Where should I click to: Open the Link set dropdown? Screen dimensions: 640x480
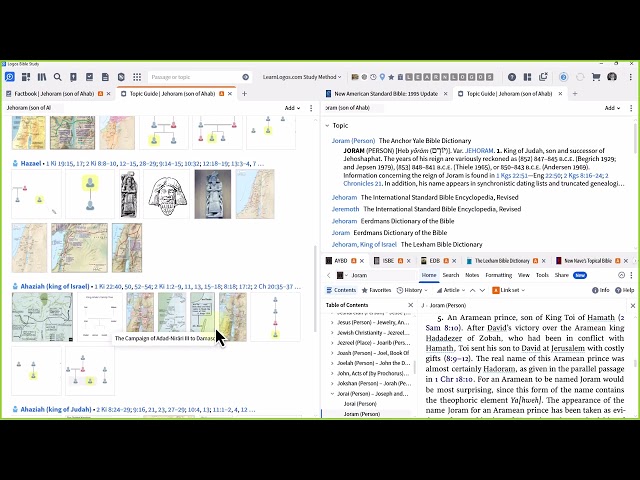pos(509,290)
